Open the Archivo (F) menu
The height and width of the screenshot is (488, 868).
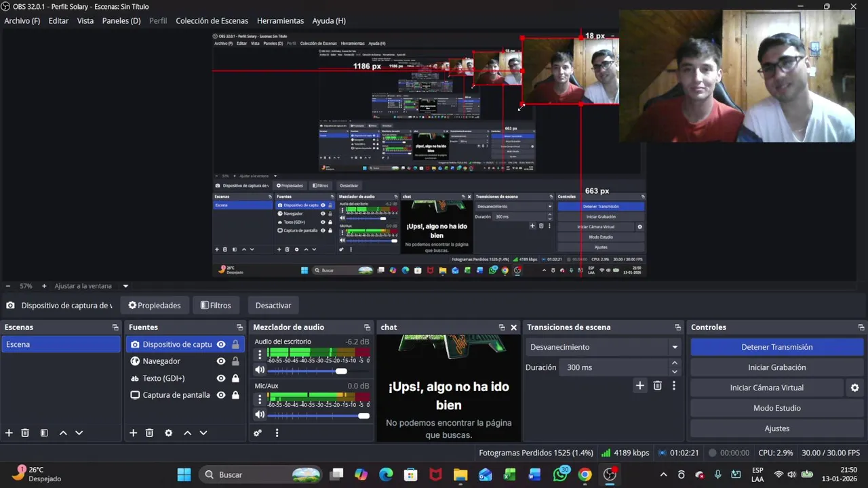click(x=22, y=21)
